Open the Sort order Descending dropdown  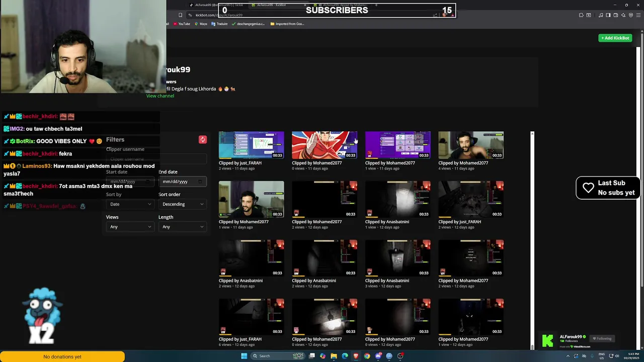point(183,204)
